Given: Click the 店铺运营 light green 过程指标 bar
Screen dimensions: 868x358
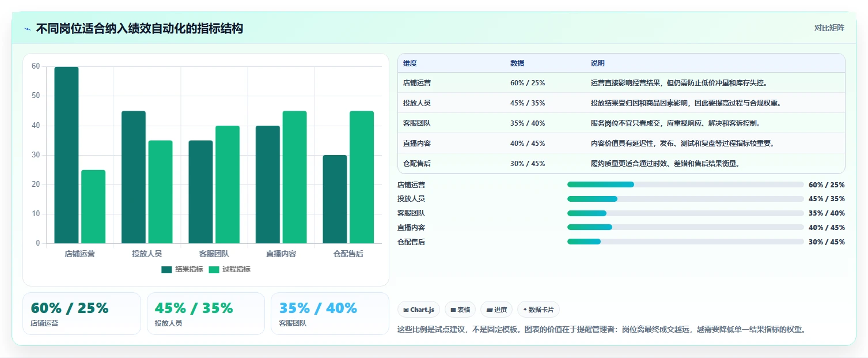Looking at the screenshot, I should click(93, 206).
